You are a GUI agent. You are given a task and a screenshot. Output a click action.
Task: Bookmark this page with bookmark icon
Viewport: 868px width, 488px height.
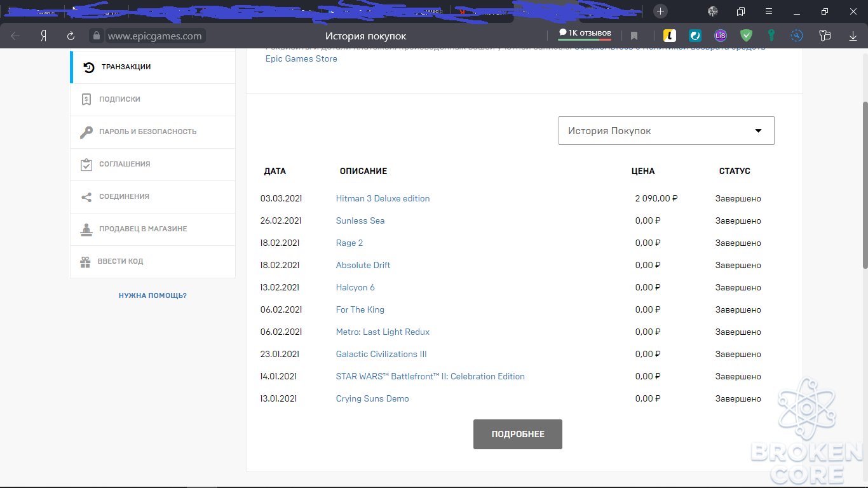point(634,36)
